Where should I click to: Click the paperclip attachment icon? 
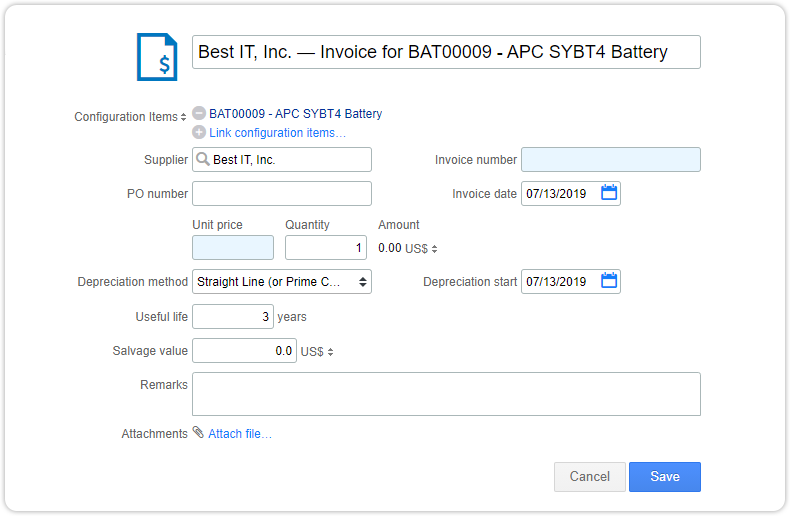point(199,432)
